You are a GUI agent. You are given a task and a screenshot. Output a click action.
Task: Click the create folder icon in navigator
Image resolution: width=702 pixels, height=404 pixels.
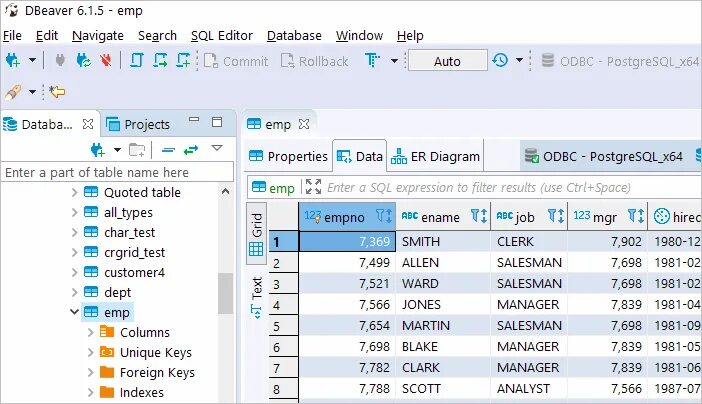[137, 150]
